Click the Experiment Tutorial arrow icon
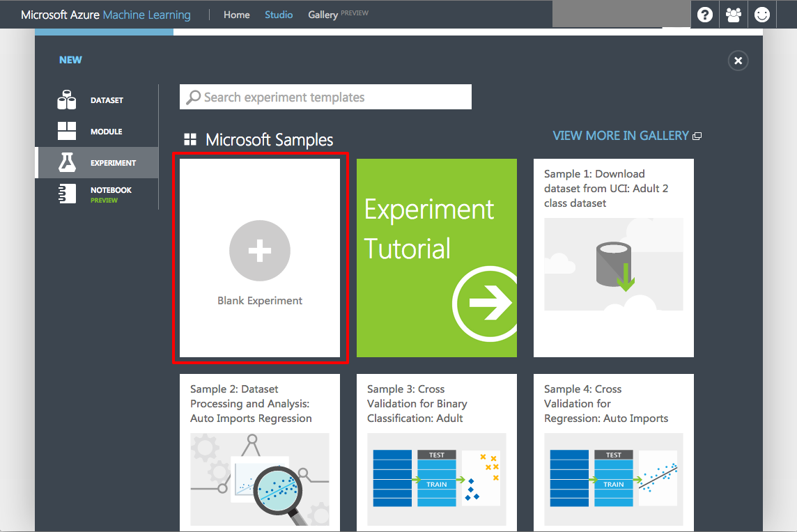 pyautogui.click(x=488, y=302)
